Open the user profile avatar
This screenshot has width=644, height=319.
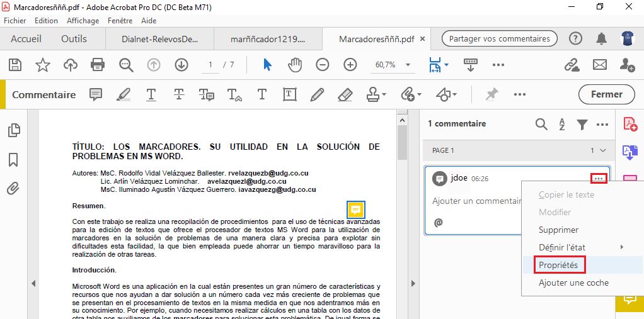pyautogui.click(x=627, y=38)
